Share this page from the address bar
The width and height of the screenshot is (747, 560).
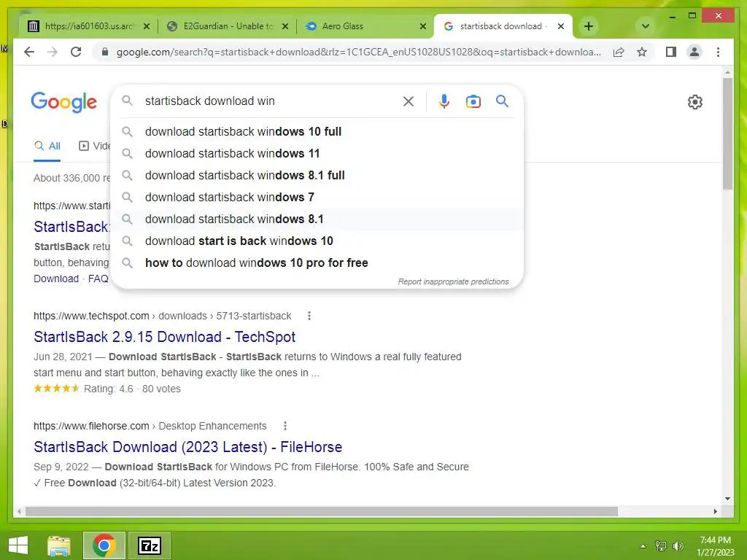[619, 52]
